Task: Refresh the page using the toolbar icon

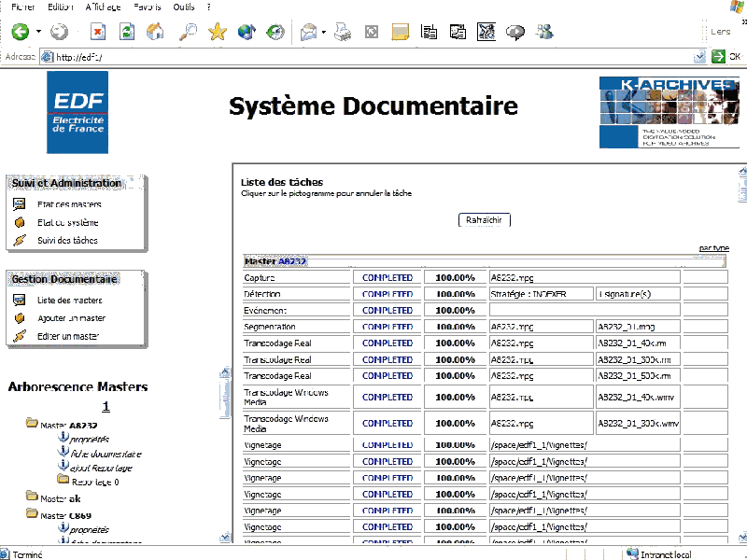Action: 127,32
